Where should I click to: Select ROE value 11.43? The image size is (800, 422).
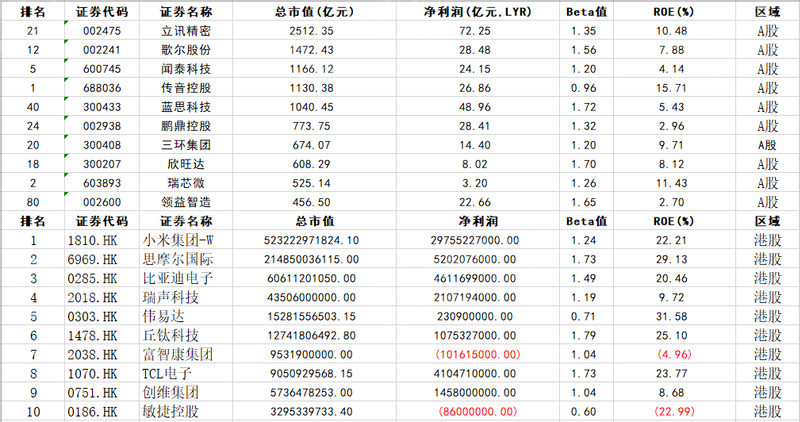point(672,183)
